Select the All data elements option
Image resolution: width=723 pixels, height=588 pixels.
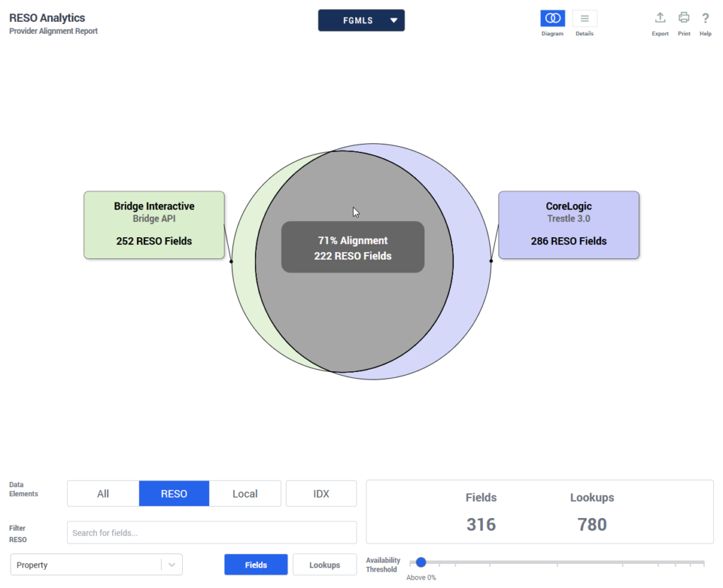pyautogui.click(x=103, y=493)
